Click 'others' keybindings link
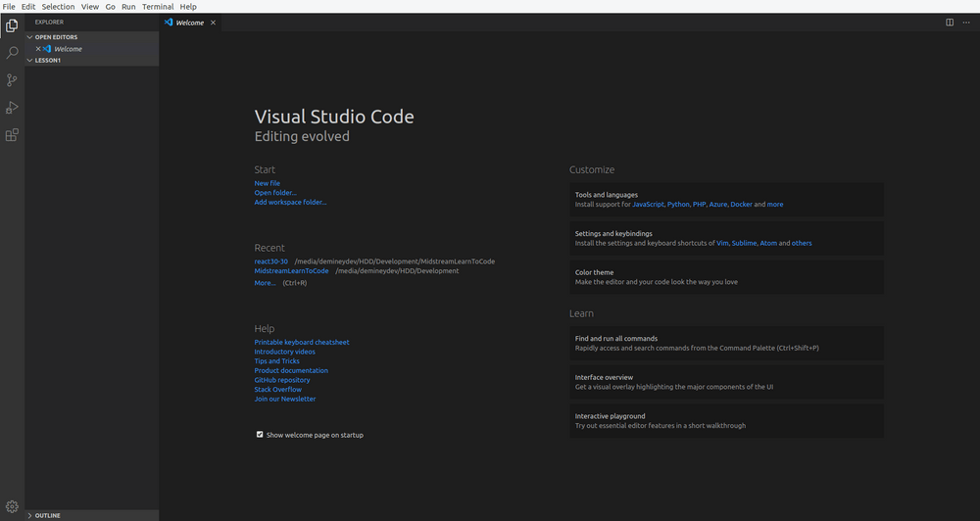The height and width of the screenshot is (521, 980). pos(802,243)
